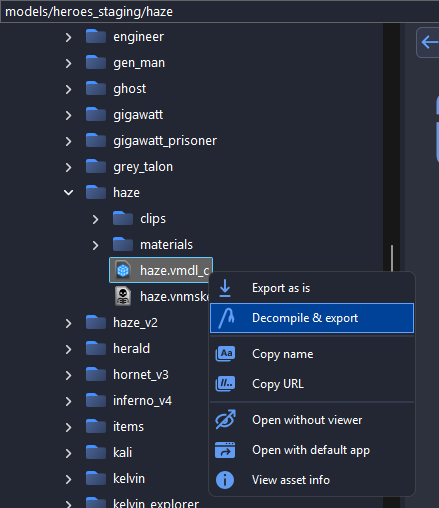Select the inferno_v4 folder label
This screenshot has height=508, width=439.
(142, 400)
